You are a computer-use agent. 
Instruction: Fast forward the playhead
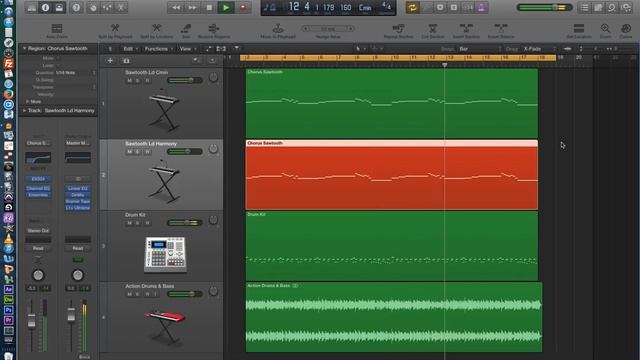pos(192,7)
